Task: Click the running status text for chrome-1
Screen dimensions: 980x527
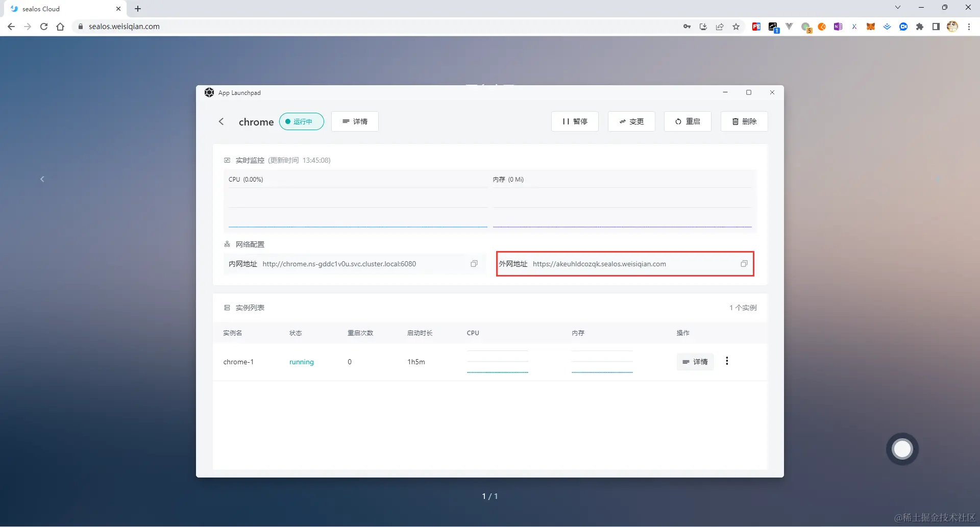Action: click(x=302, y=362)
